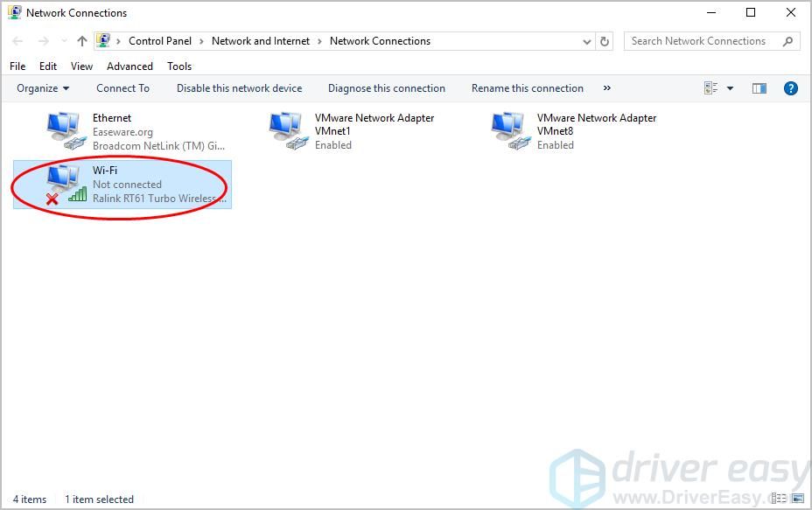812x510 pixels.
Task: Click the Wi-Fi adapter icon
Action: point(64,184)
